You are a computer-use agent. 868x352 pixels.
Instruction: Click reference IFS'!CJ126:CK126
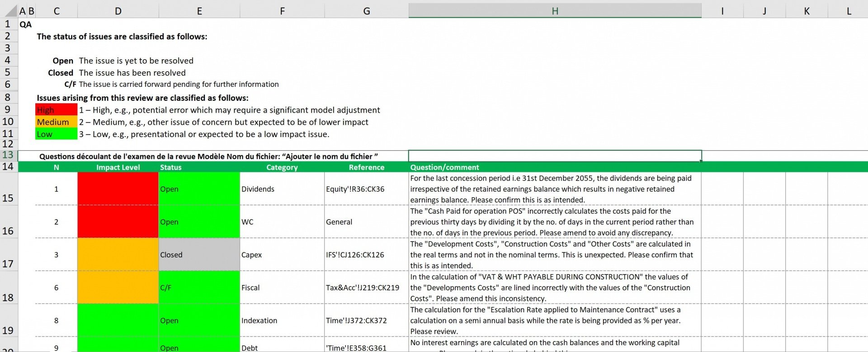pos(367,255)
